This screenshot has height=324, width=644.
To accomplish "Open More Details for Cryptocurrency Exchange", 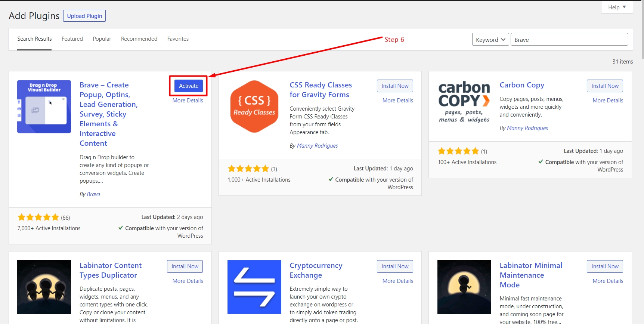I will 398,281.
